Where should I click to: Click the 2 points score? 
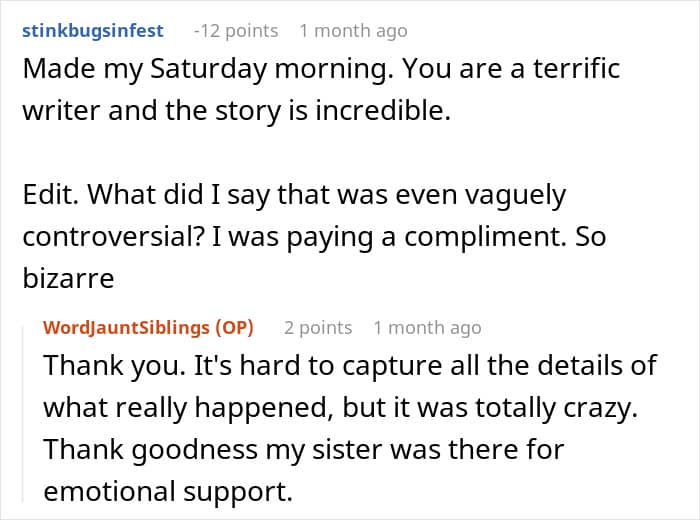pos(317,327)
